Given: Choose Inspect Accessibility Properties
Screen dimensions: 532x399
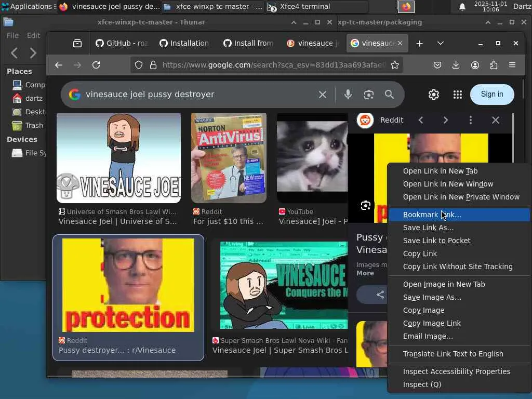Looking at the screenshot, I should 459,371.
